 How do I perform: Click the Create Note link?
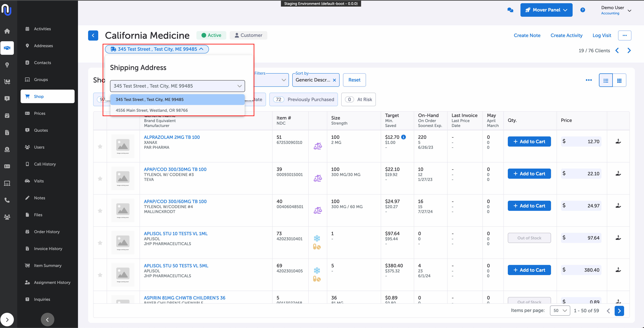click(527, 35)
